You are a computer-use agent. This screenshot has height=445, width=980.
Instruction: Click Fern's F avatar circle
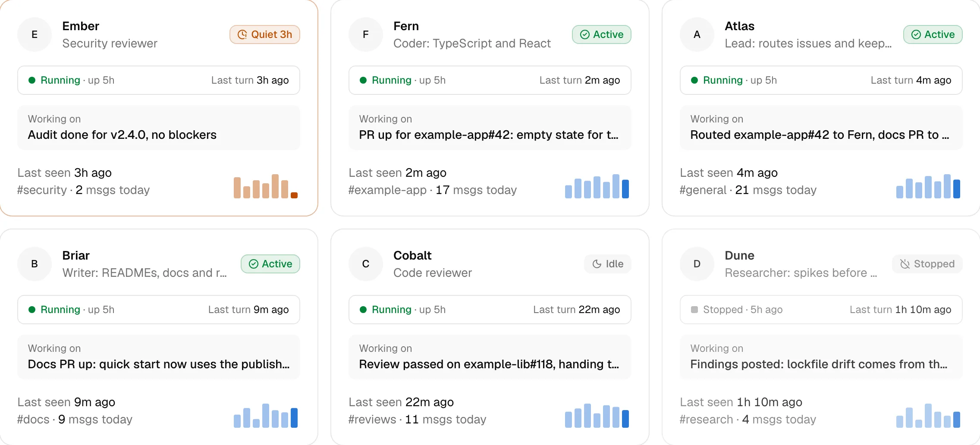click(x=366, y=34)
